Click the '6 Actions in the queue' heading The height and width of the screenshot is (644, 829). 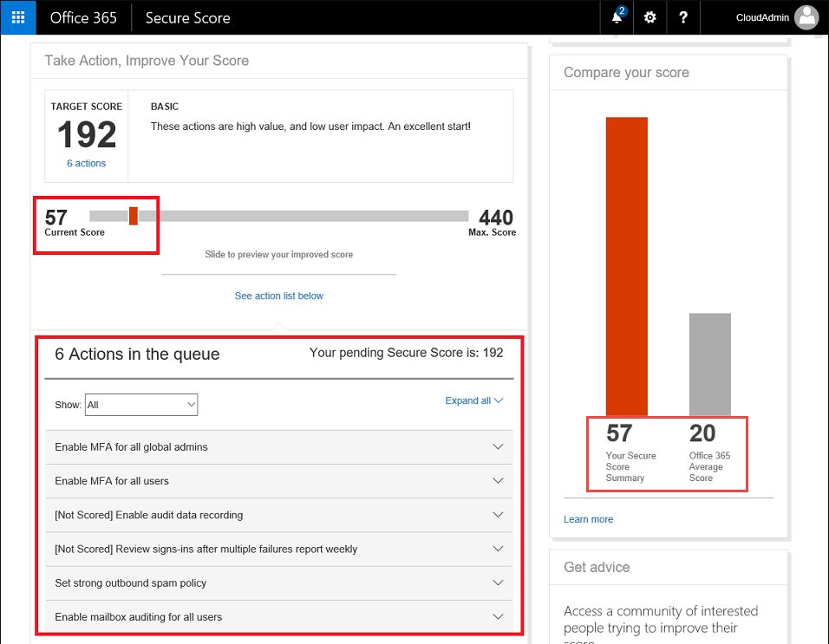(x=137, y=354)
